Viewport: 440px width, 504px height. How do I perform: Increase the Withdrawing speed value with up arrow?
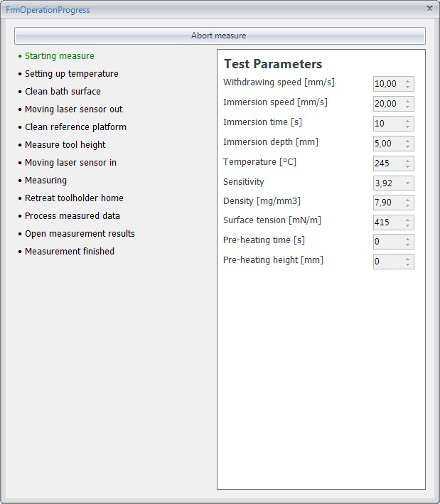pyautogui.click(x=407, y=81)
